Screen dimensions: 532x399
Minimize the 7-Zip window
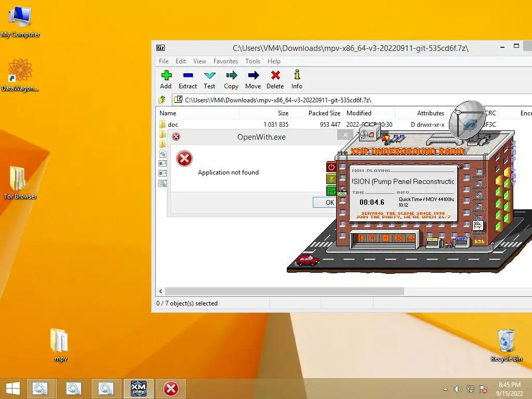click(x=502, y=47)
